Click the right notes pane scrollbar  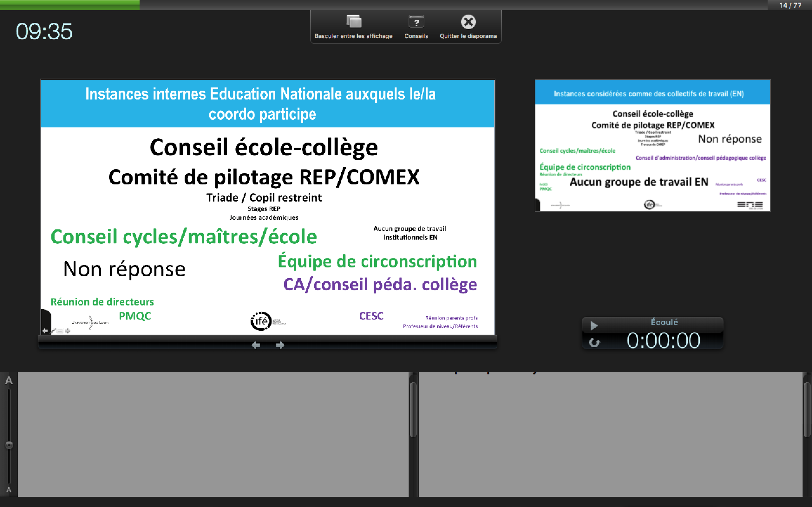point(807,409)
